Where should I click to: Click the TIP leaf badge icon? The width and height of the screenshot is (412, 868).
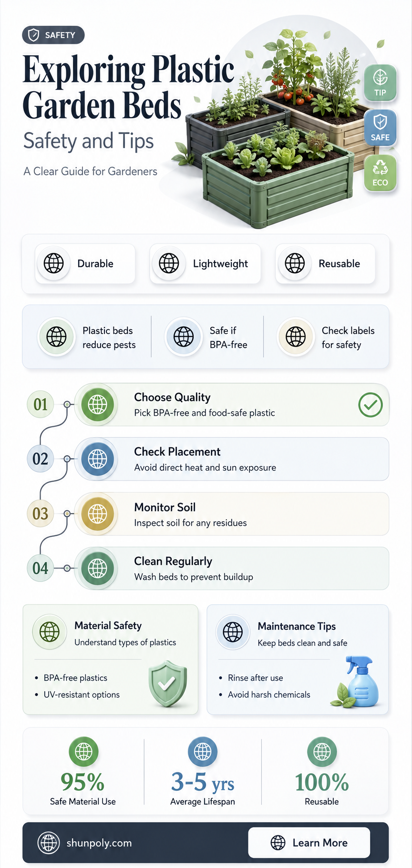coord(380,82)
